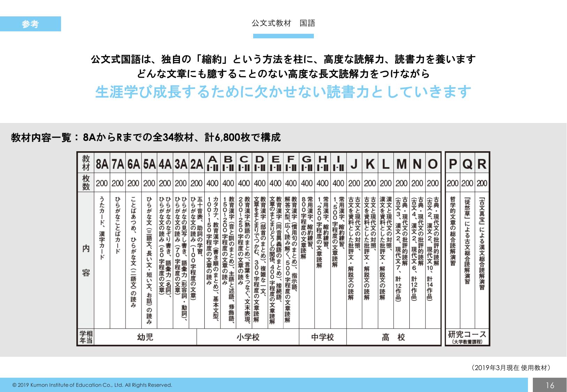Click the Kumon Institute of Education copyright notice
This screenshot has height=392, width=567.
click(x=92, y=385)
